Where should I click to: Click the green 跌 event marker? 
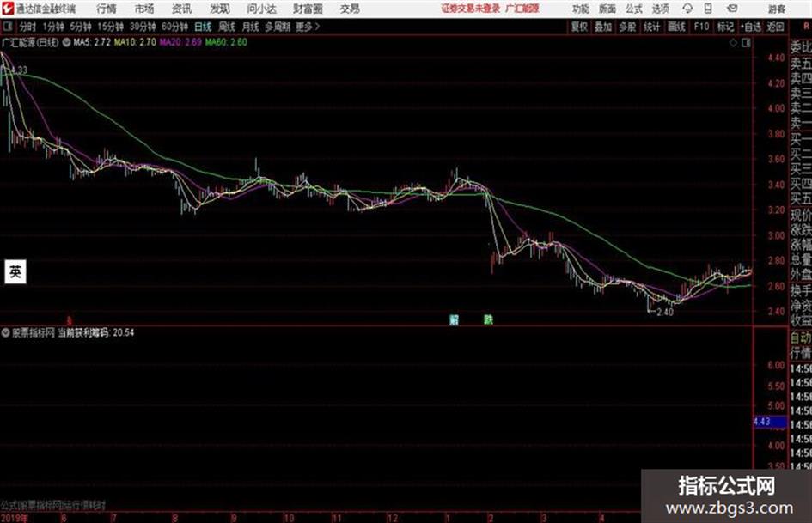point(488,319)
